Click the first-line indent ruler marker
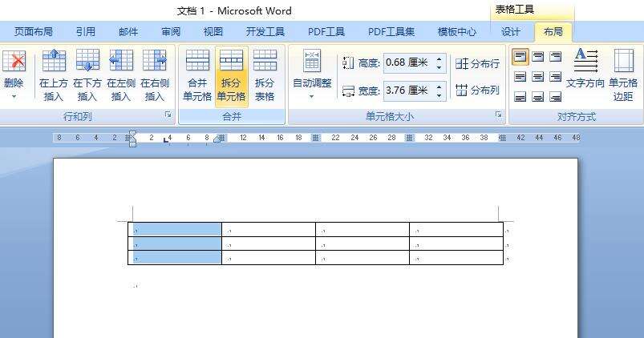 [x=132, y=134]
